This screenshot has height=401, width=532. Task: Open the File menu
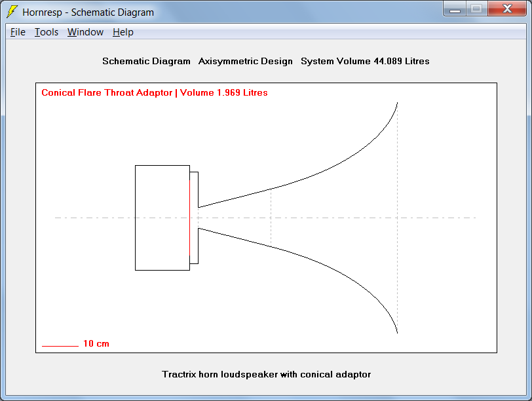click(18, 32)
